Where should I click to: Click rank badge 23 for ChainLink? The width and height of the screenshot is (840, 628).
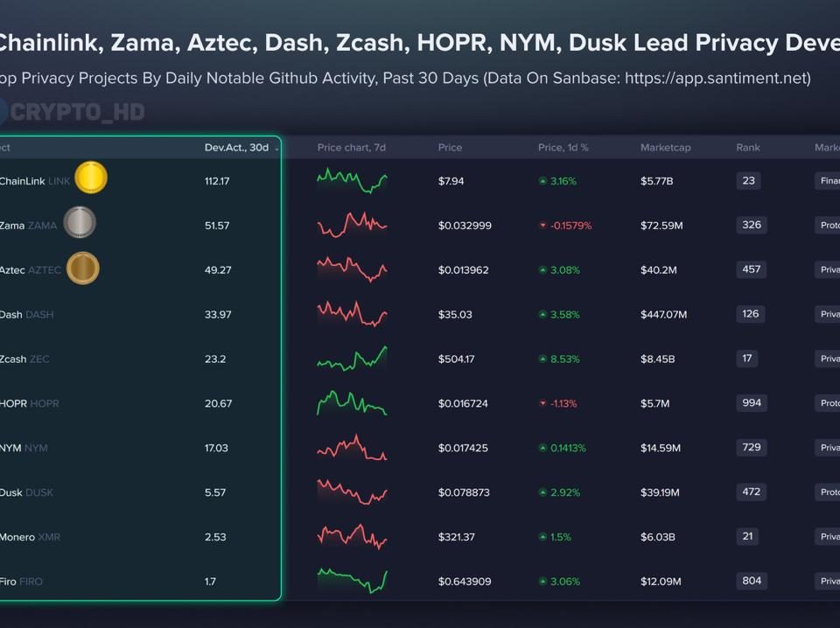point(748,181)
